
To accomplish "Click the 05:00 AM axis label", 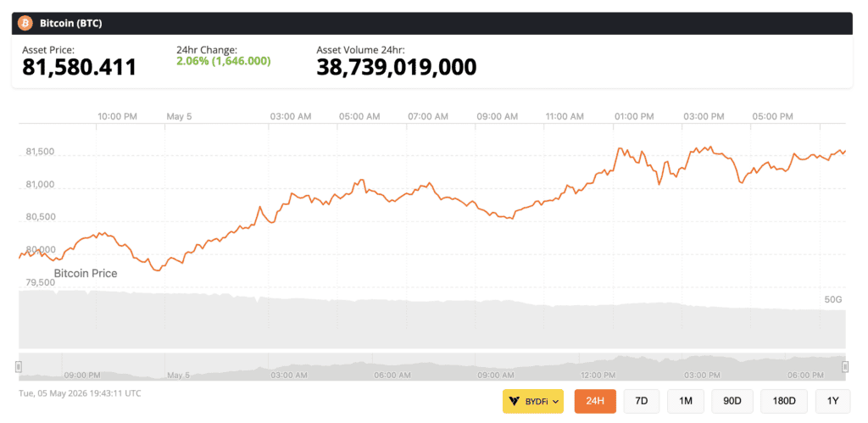I will tap(359, 116).
